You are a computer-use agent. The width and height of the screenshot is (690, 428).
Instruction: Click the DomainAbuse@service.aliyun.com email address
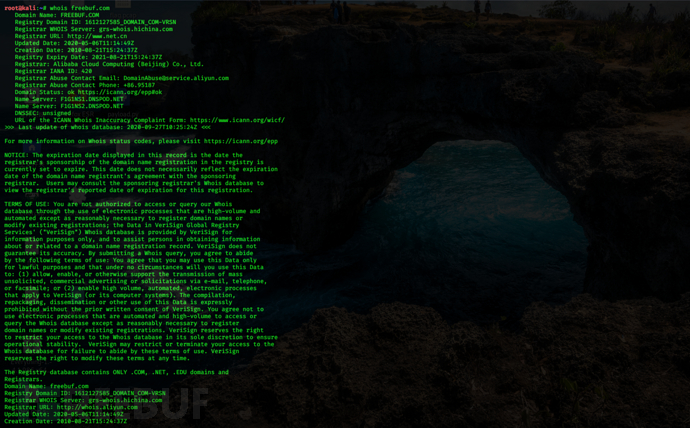(x=176, y=78)
